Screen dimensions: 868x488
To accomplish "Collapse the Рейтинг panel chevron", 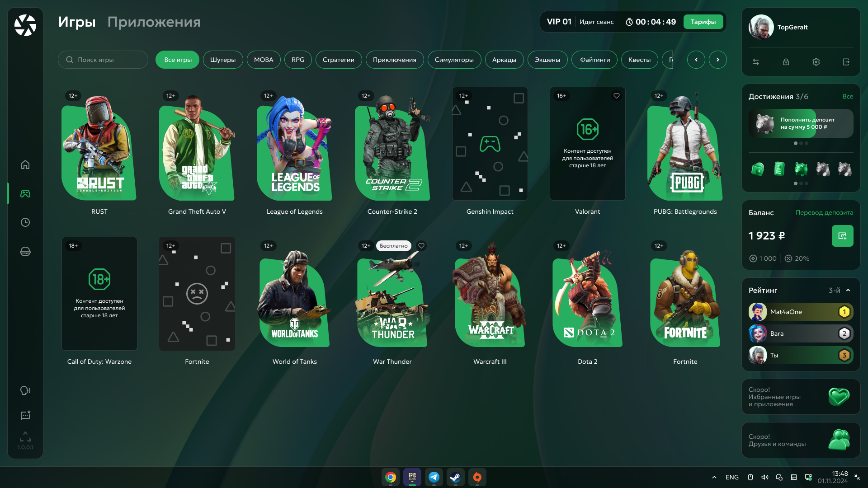I will 848,291.
